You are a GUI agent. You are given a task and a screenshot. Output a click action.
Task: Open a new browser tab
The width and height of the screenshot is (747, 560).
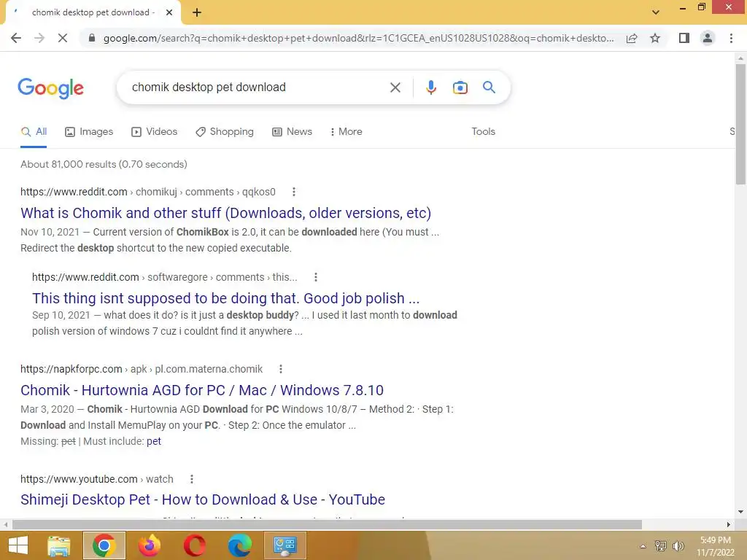pyautogui.click(x=197, y=12)
